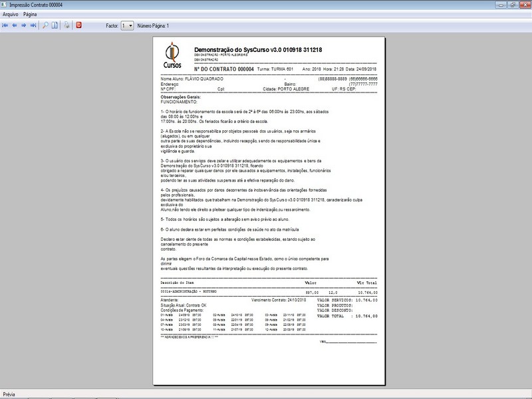This screenshot has height=399, width=532.
Task: Click the Factor label
Action: pos(112,26)
